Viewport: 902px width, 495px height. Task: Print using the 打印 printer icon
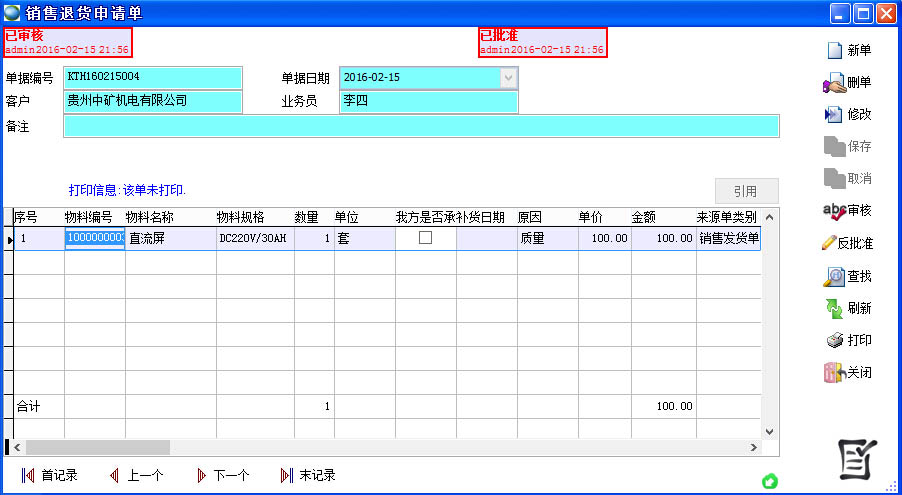(x=834, y=340)
